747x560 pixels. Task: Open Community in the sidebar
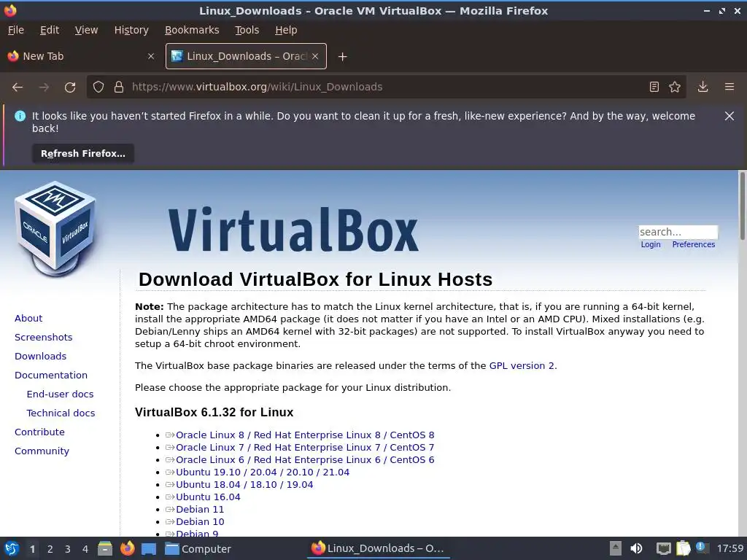pos(42,451)
